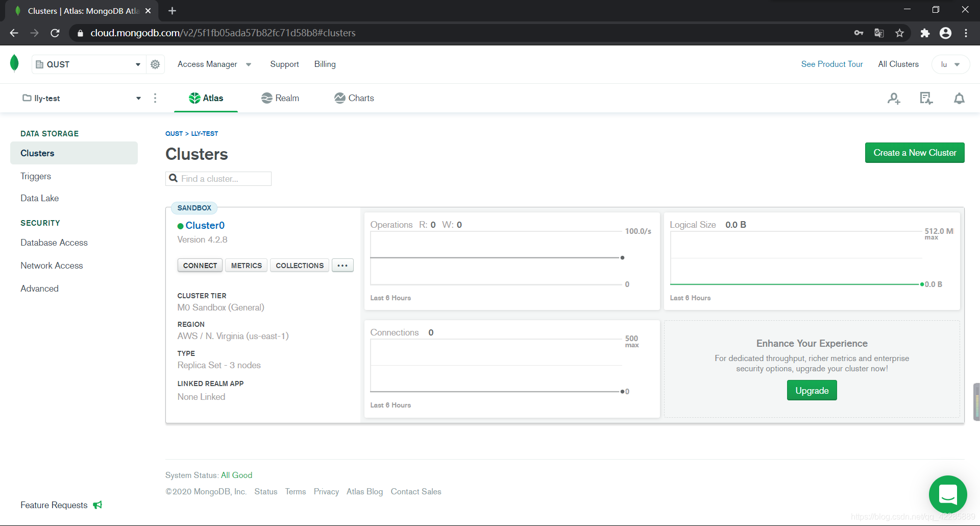Click the green Upgrade button
980x526 pixels.
(x=812, y=390)
